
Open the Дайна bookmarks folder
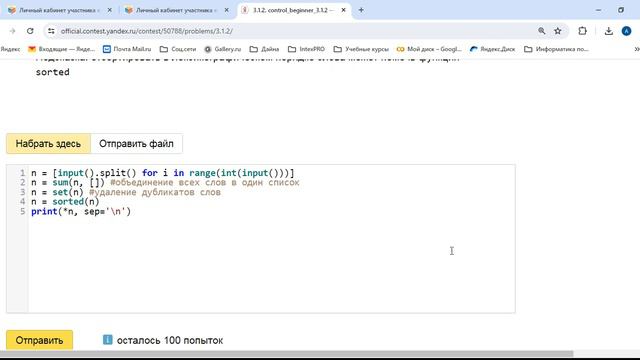[x=264, y=49]
